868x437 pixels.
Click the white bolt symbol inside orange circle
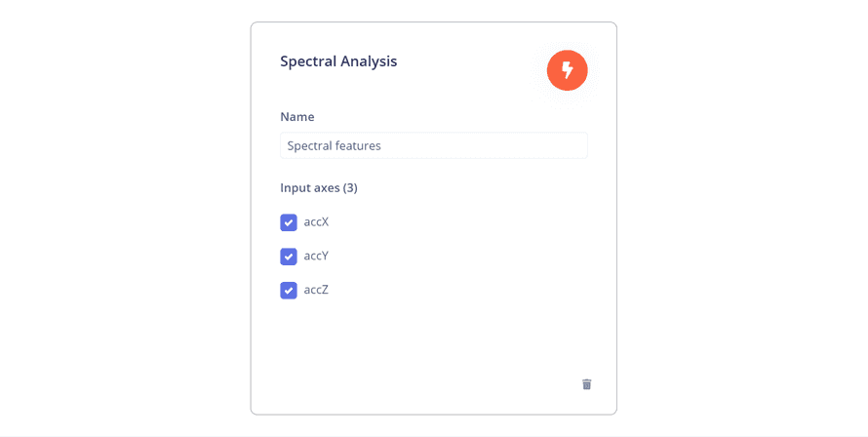point(567,70)
